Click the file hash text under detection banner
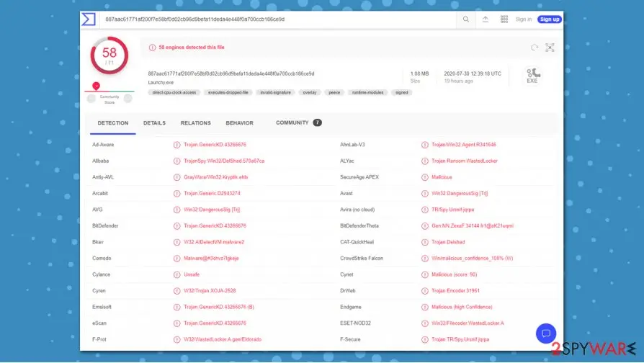Screen dimensions: 644x363 tap(231, 74)
